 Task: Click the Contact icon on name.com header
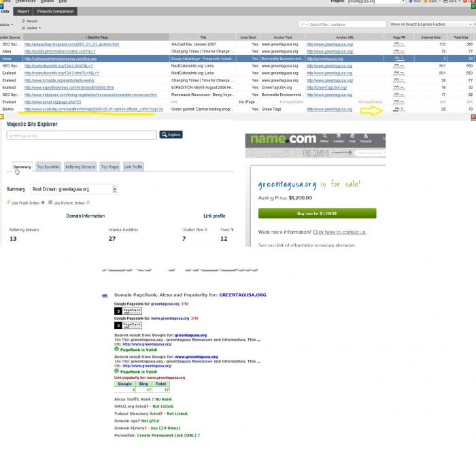(339, 135)
